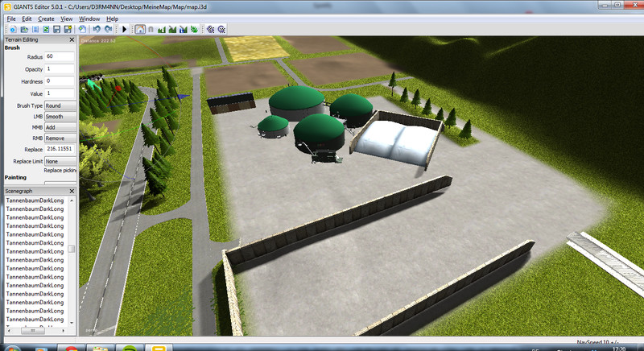The height and width of the screenshot is (351, 644).
Task: Click the first gear-like toolbar icon
Action: (x=211, y=29)
